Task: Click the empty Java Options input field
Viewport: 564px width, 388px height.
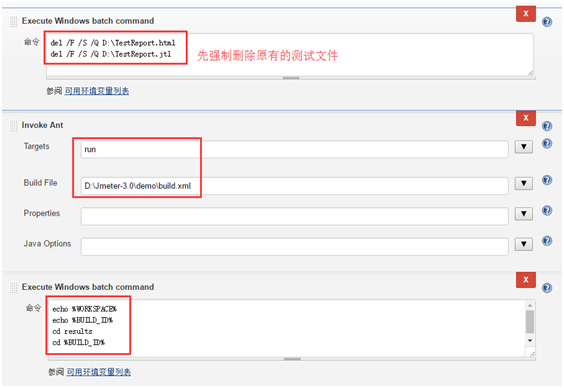Action: [x=295, y=247]
